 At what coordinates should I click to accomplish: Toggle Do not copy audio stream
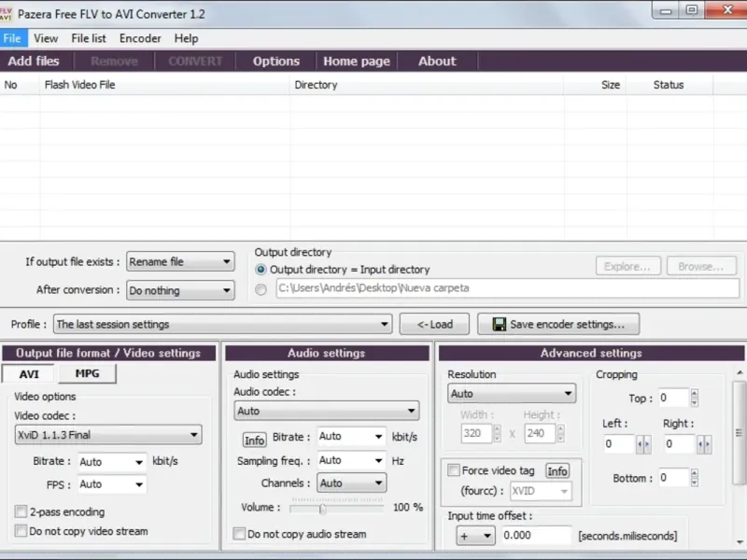[x=239, y=534]
